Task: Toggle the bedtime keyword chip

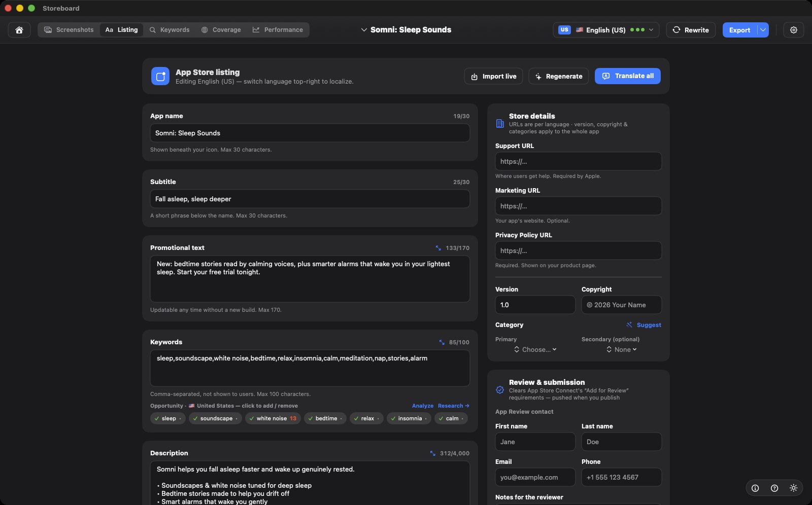Action: 325,418
